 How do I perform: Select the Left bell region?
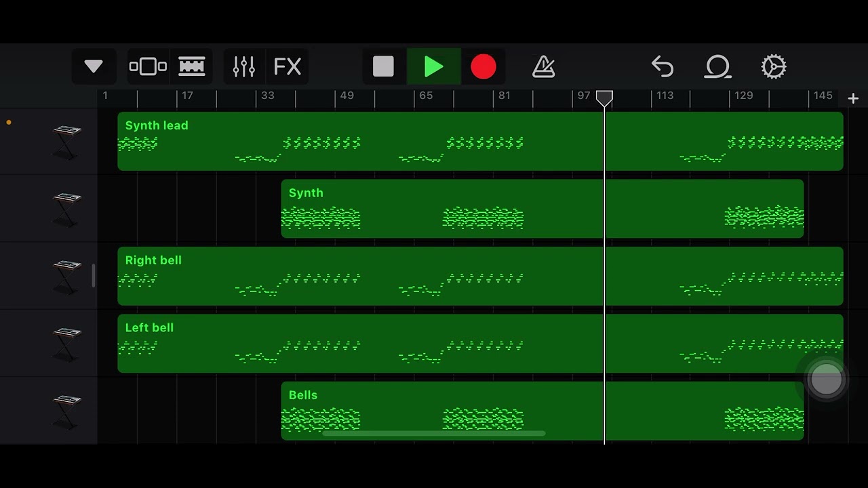[x=480, y=343]
